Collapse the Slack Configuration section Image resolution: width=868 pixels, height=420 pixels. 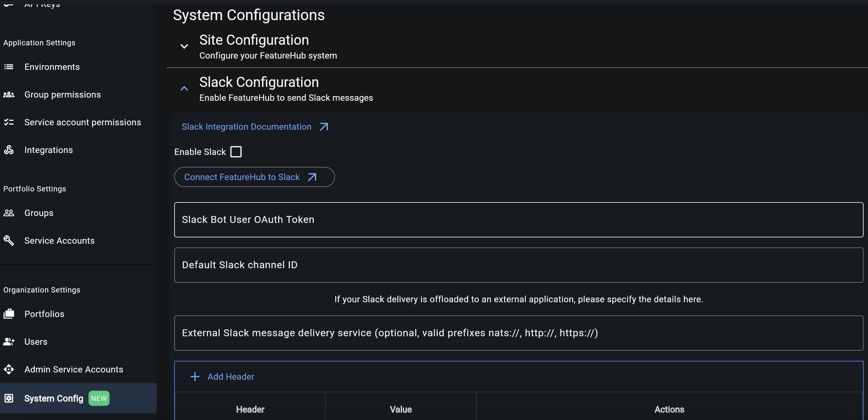click(184, 88)
